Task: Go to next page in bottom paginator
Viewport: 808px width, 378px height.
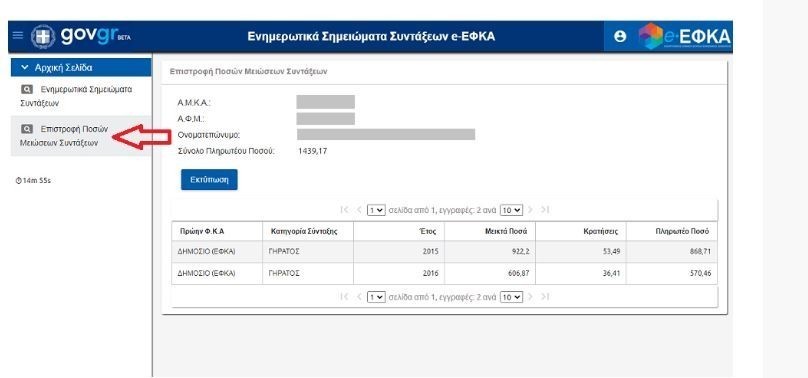Action: 530,297
